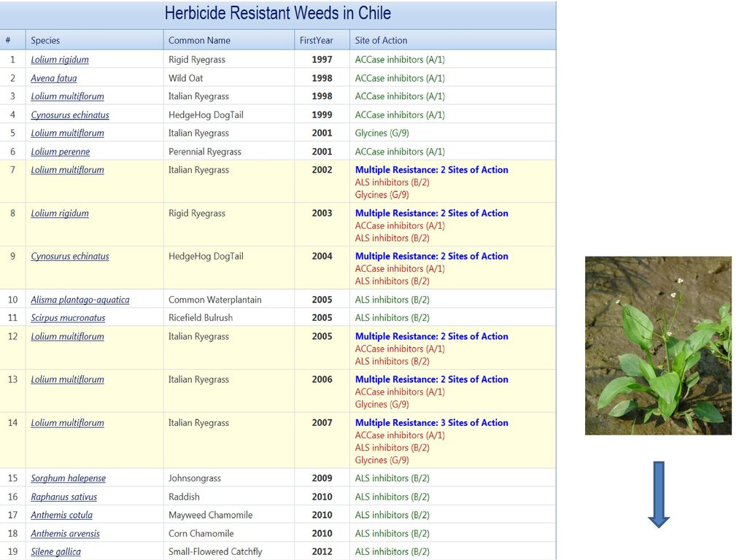Open the Alisma plantago-aquatica link
Image resolution: width=747 pixels, height=560 pixels.
point(80,300)
